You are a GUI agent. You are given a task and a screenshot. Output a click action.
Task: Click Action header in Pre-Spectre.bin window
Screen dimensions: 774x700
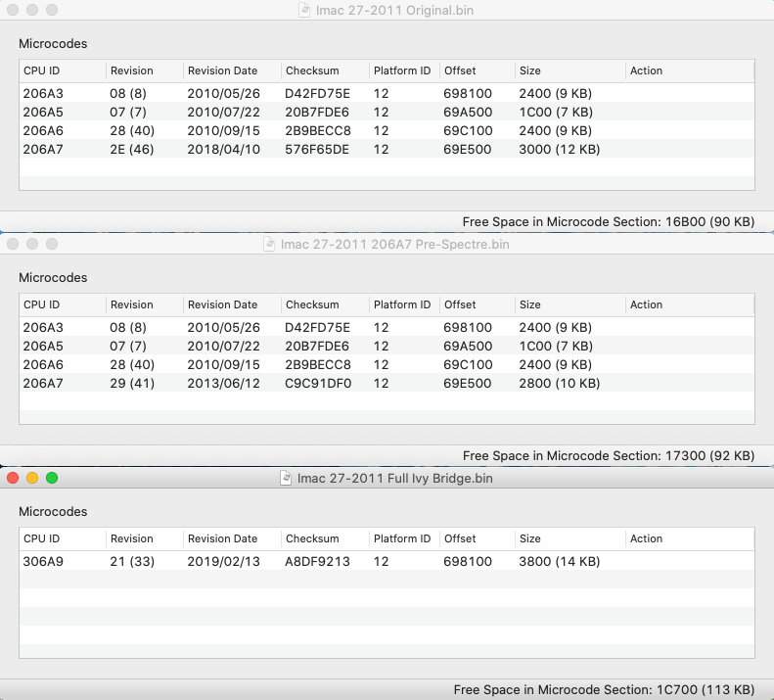690,304
